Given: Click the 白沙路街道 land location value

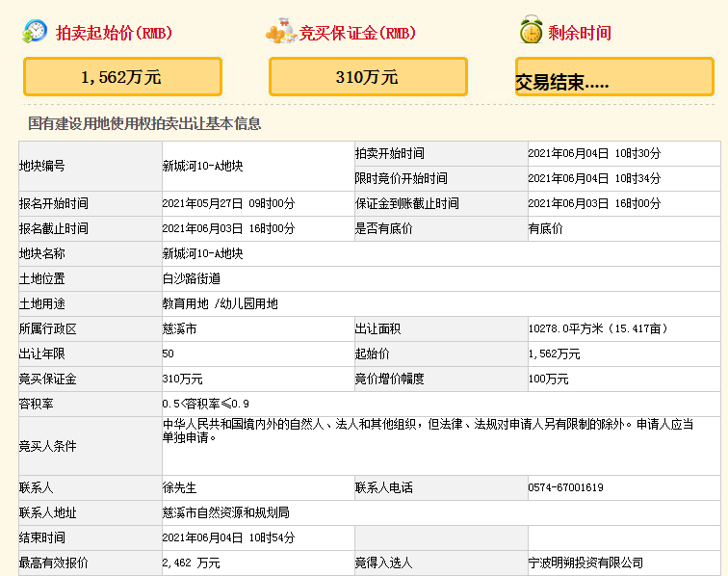Looking at the screenshot, I should (192, 278).
